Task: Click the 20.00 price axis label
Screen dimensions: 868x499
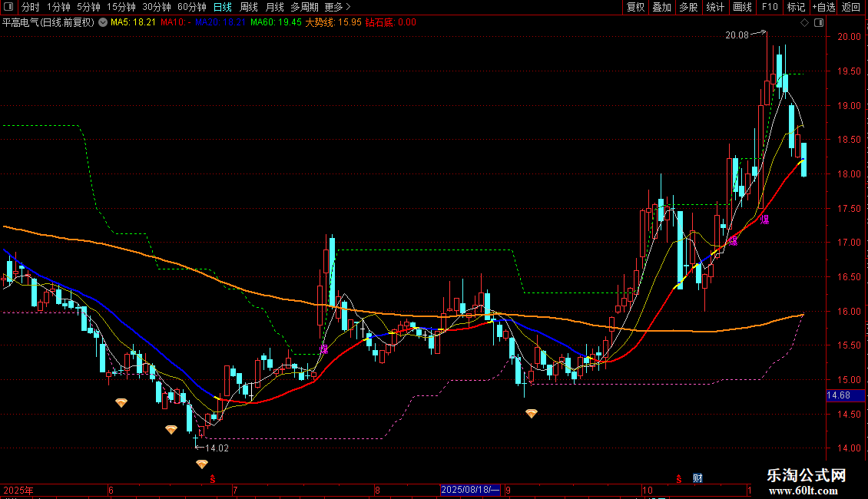Action: (849, 37)
